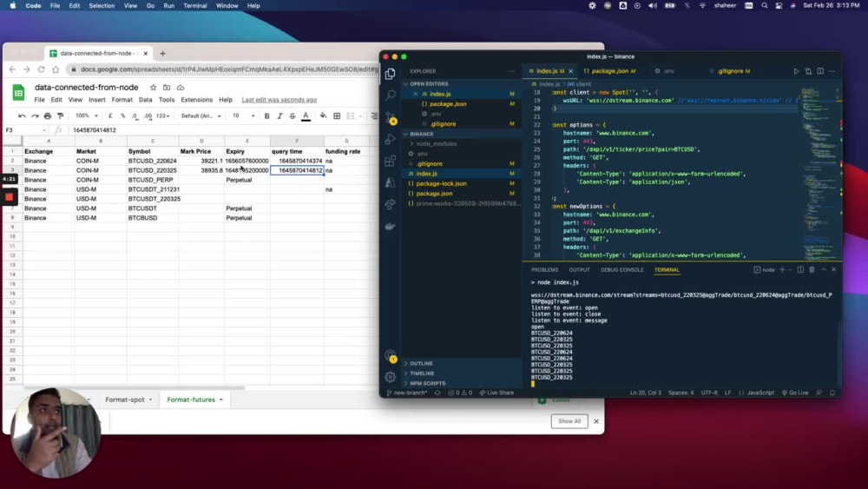
Task: Reload the page in the browser
Action: pyautogui.click(x=41, y=69)
